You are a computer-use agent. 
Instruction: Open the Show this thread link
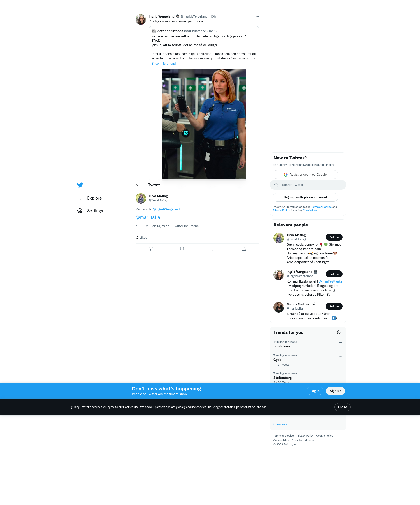(x=163, y=64)
